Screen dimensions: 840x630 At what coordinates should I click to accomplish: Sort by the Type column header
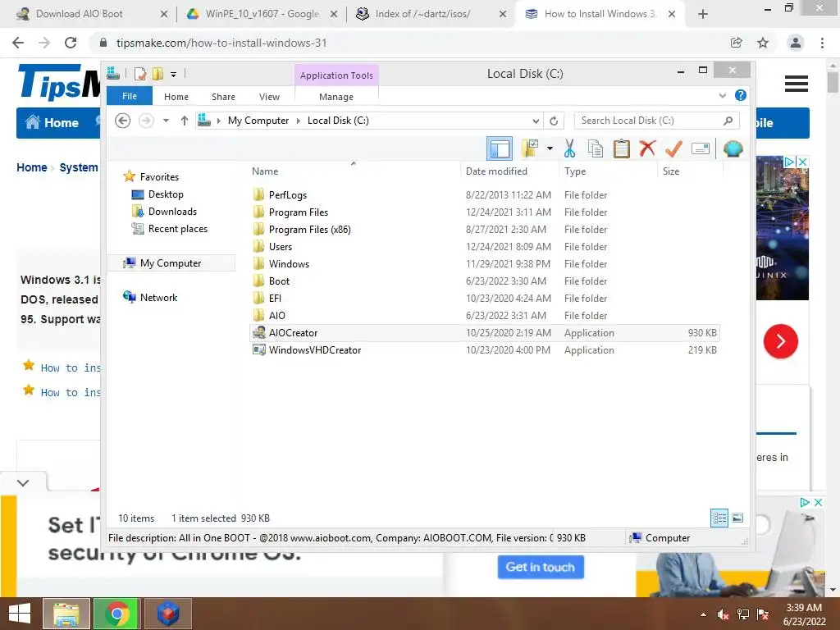575,171
